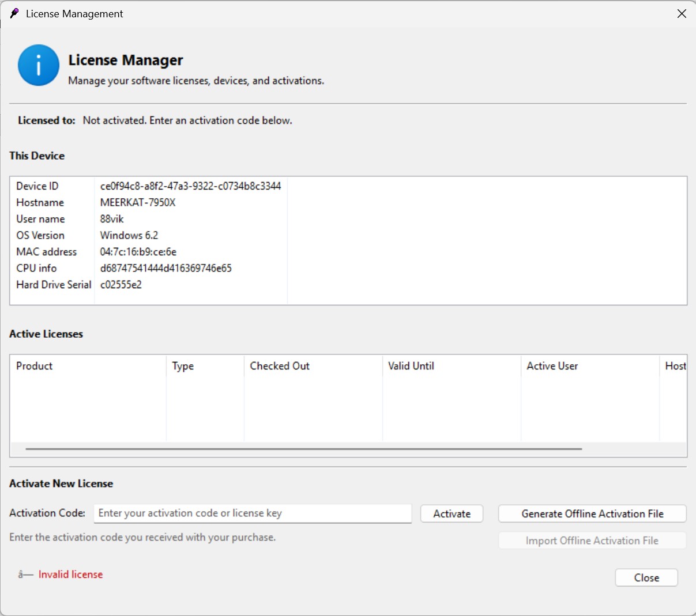Screen dimensions: 696x616
Task: Click Import Offline Activation File button
Action: pos(592,541)
